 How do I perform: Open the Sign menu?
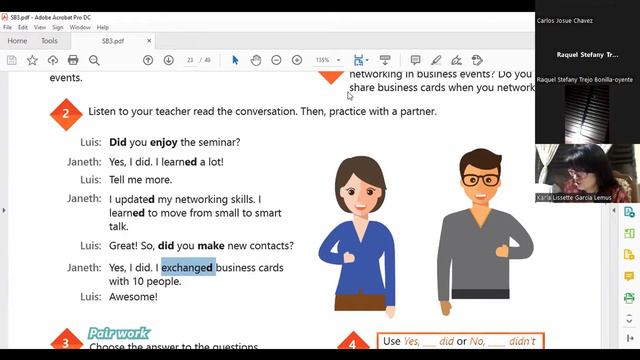coord(58,27)
